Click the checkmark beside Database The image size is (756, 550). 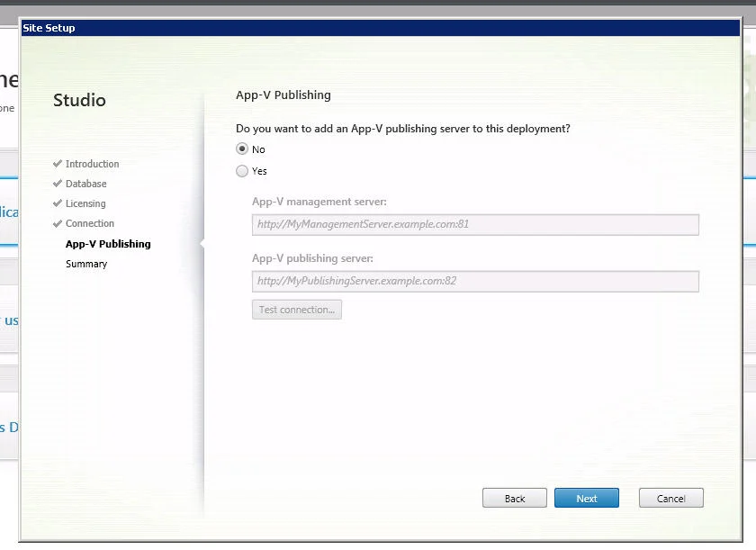click(58, 183)
